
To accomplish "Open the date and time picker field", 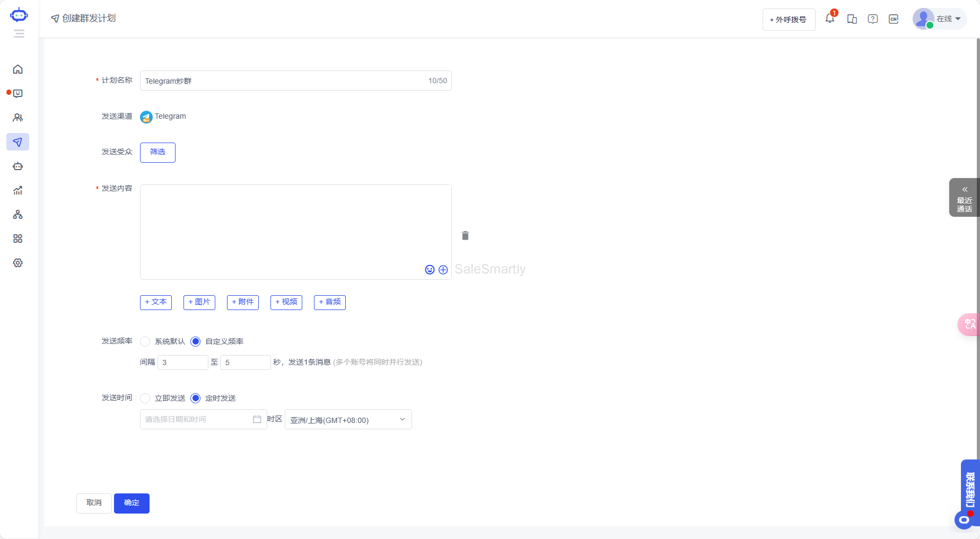I will coord(203,419).
